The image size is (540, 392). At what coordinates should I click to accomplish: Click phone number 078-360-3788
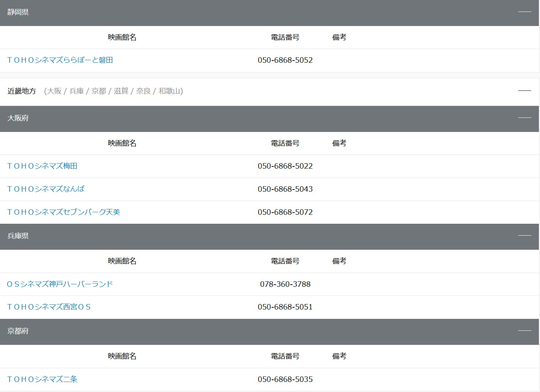click(x=285, y=284)
